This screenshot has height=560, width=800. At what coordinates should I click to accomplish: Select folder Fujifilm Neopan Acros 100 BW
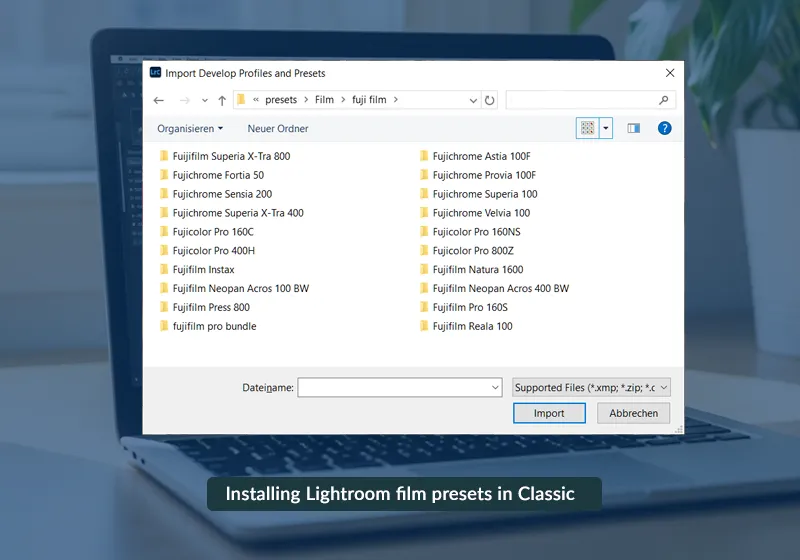coord(235,288)
